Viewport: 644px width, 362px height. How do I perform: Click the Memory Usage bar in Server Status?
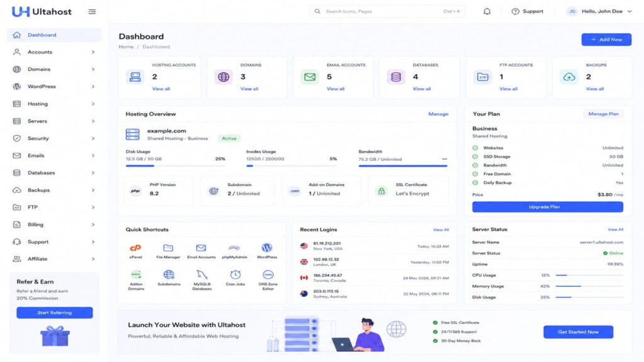[589, 286]
